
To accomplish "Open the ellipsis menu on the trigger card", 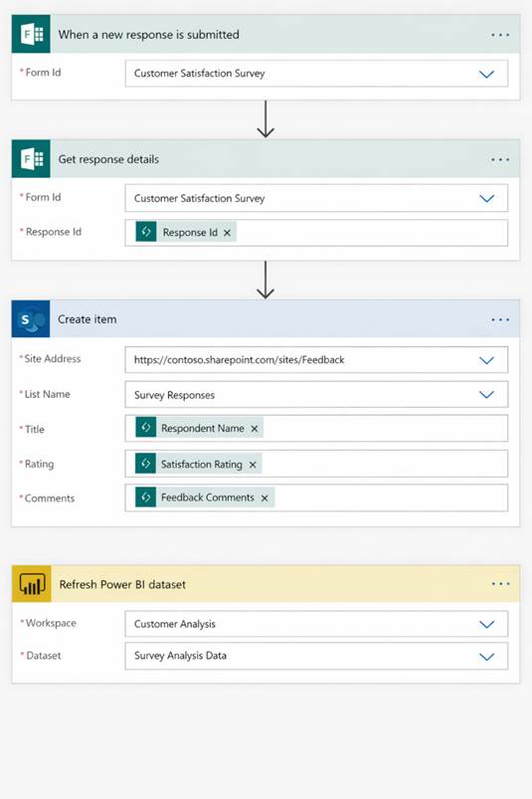I will click(500, 35).
